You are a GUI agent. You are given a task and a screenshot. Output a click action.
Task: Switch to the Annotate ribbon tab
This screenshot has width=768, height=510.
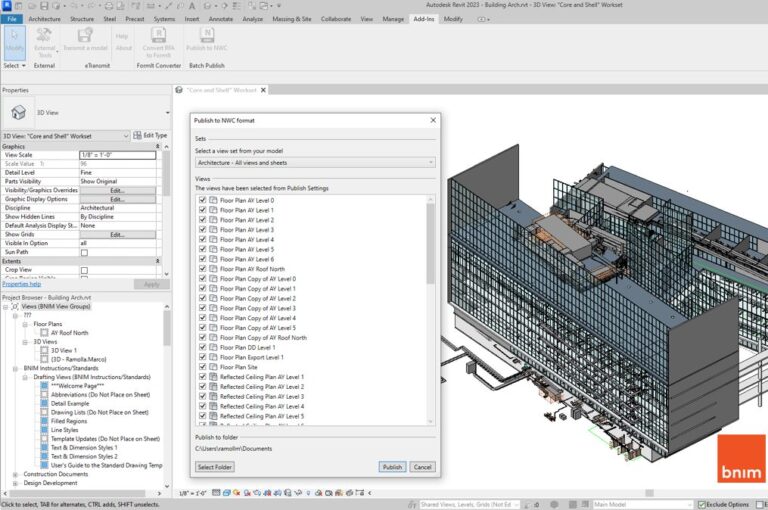[221, 18]
